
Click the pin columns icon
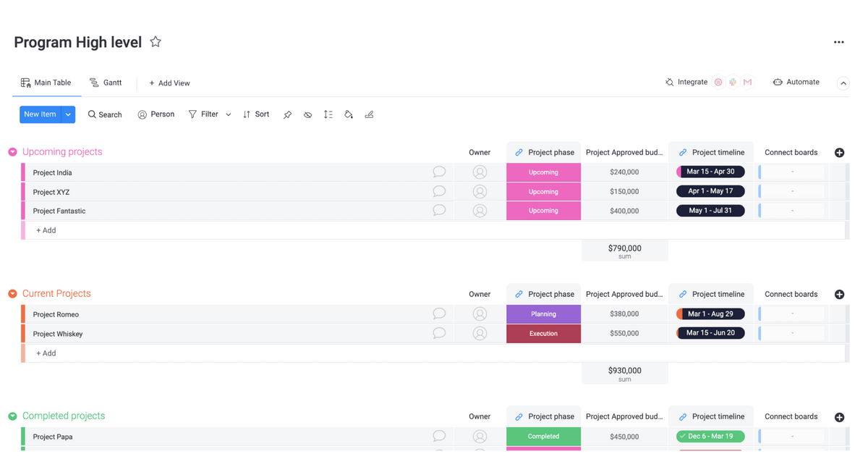coord(287,115)
